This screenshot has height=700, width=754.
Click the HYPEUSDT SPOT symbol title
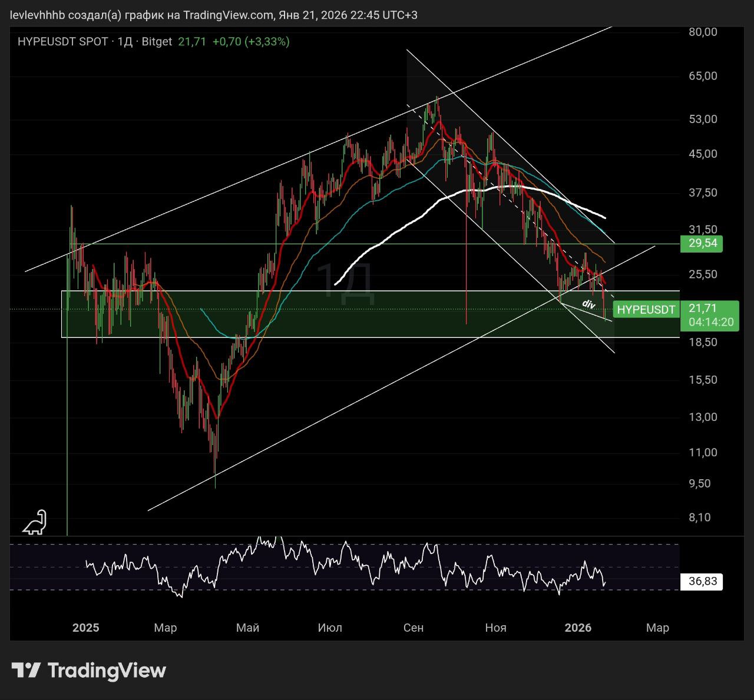pos(62,42)
